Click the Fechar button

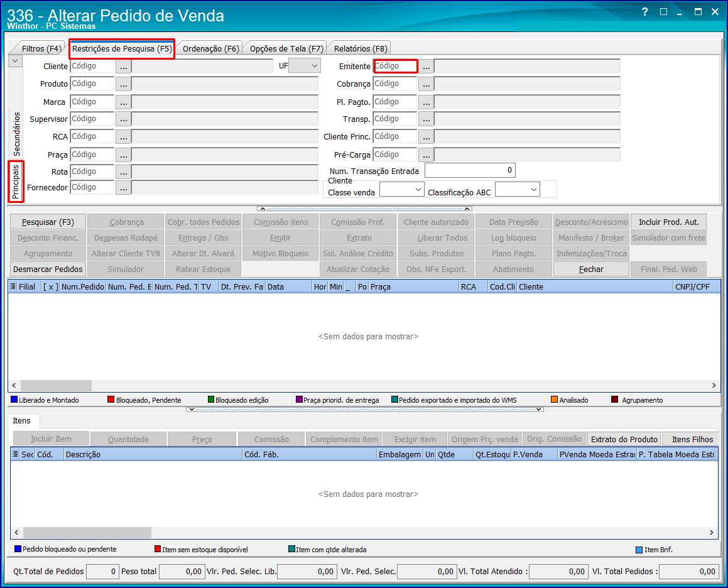click(591, 269)
